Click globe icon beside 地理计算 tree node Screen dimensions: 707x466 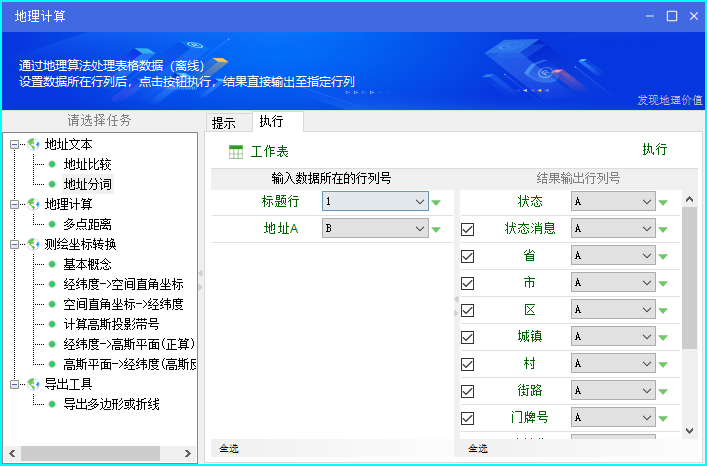click(33, 204)
